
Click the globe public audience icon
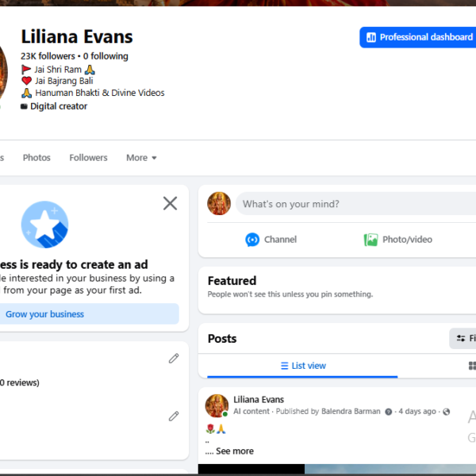[x=446, y=412]
